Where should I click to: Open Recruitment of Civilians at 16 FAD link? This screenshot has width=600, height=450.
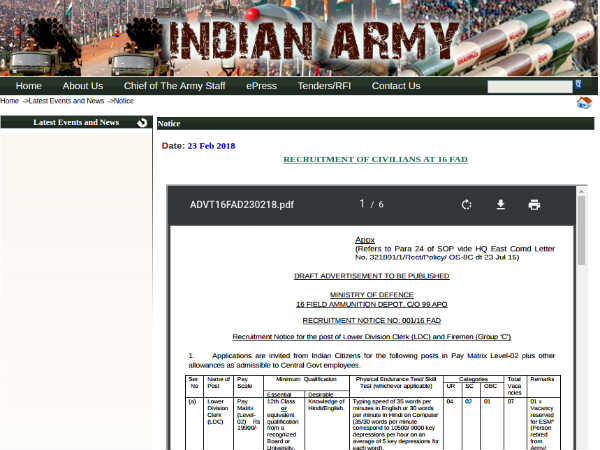375,159
